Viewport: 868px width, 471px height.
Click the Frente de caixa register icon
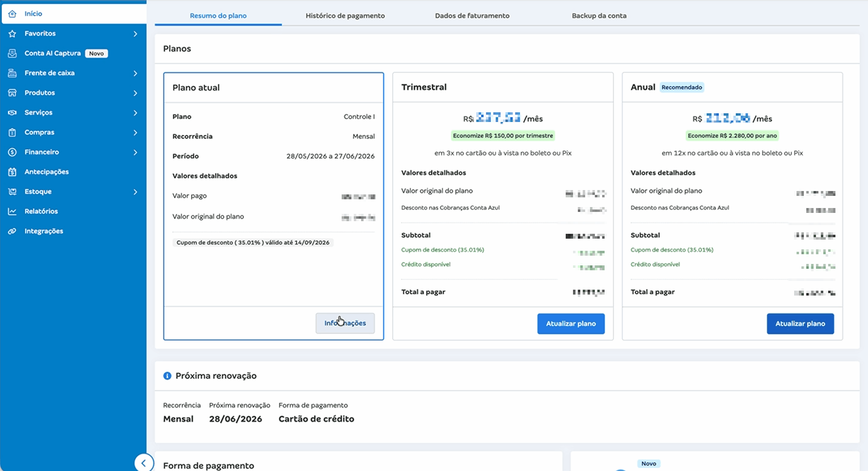coord(12,73)
